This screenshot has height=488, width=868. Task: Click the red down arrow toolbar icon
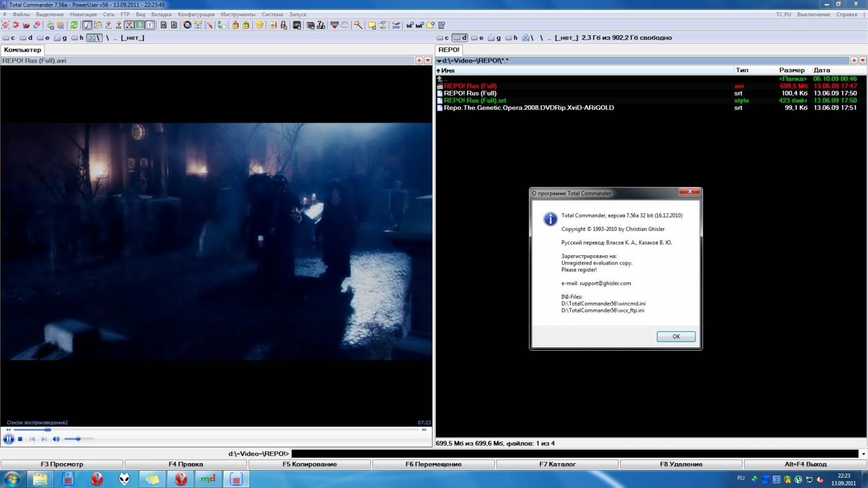(x=334, y=25)
